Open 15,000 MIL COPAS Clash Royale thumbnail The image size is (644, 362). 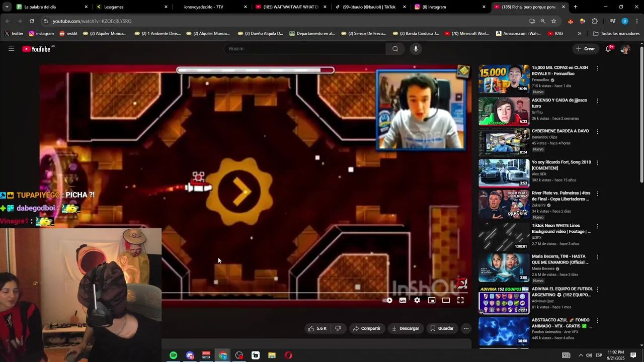[x=504, y=79]
